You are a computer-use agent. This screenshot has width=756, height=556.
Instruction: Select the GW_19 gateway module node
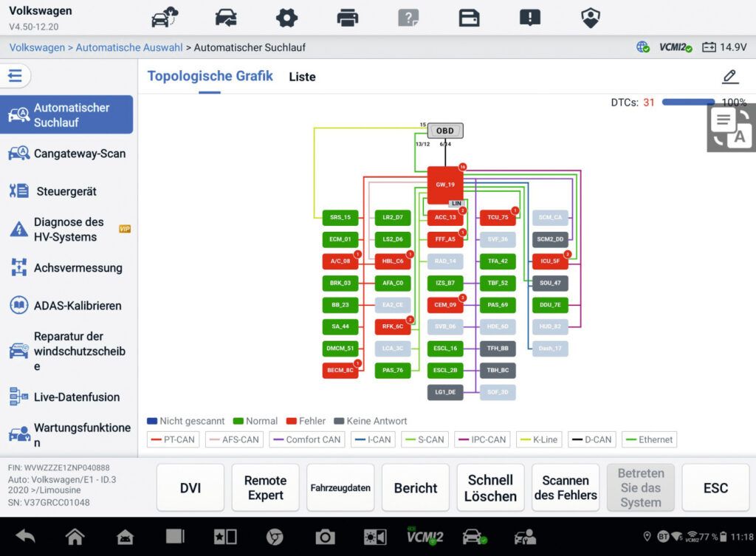click(x=445, y=185)
